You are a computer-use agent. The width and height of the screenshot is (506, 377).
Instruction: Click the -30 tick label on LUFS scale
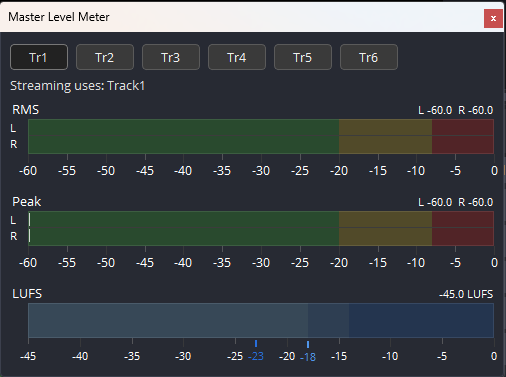point(183,356)
